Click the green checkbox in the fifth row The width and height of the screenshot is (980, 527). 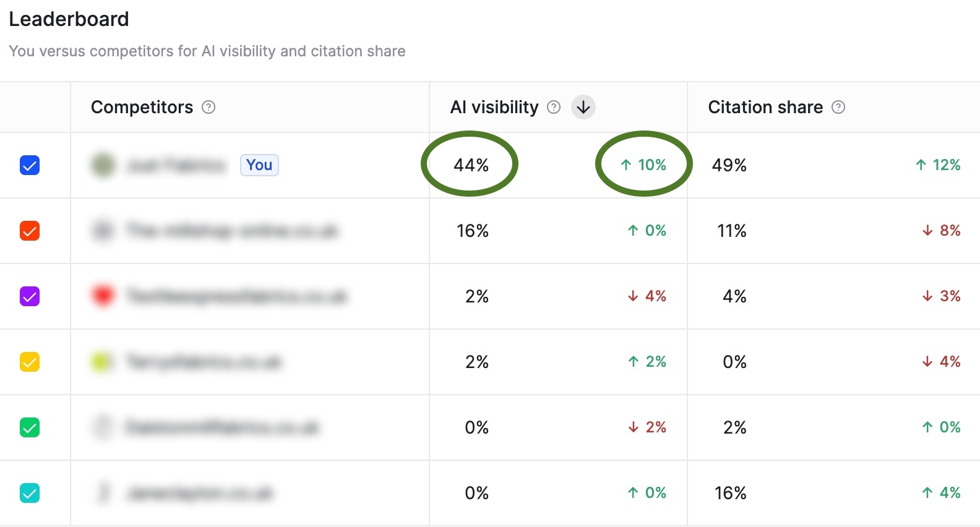[29, 427]
